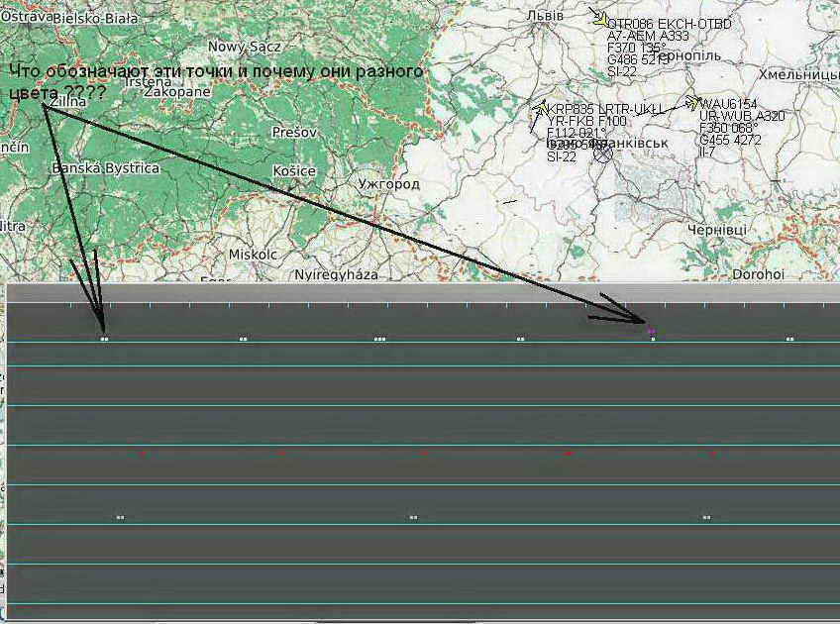Click the Košice city label on map

294,171
